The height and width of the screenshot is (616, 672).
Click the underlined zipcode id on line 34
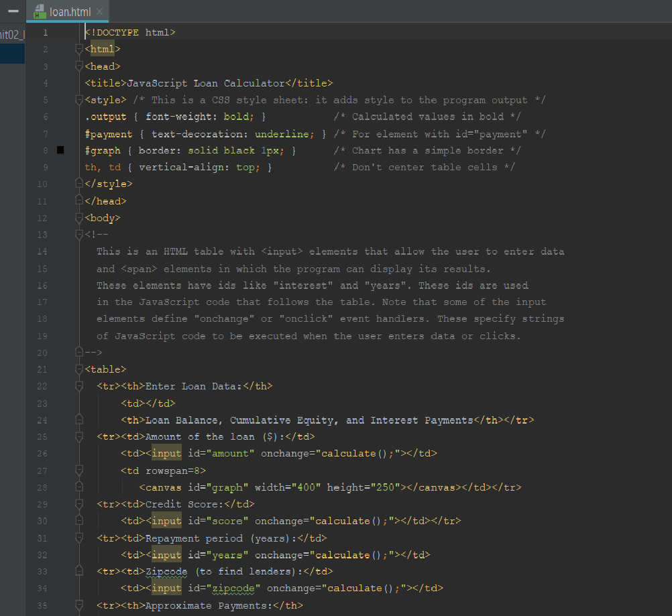coord(234,588)
